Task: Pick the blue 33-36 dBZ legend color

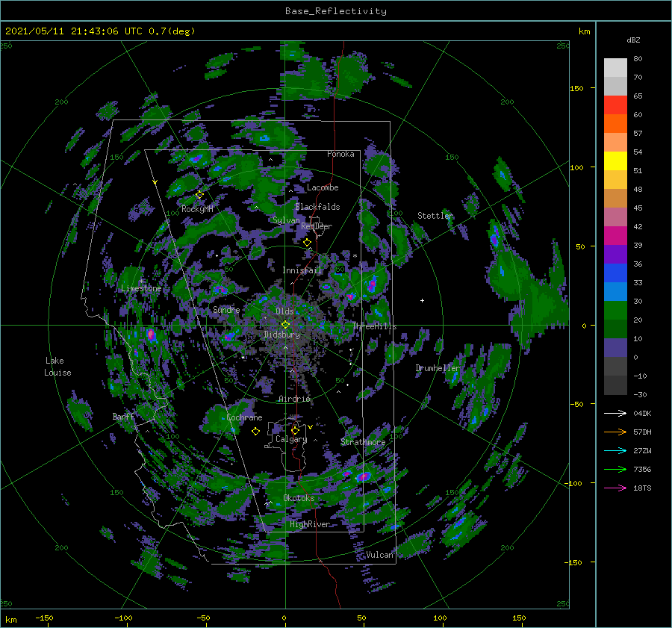Action: (615, 273)
